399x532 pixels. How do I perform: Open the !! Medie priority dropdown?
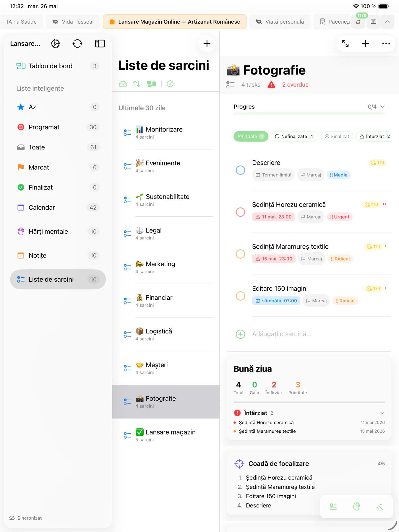pyautogui.click(x=339, y=175)
